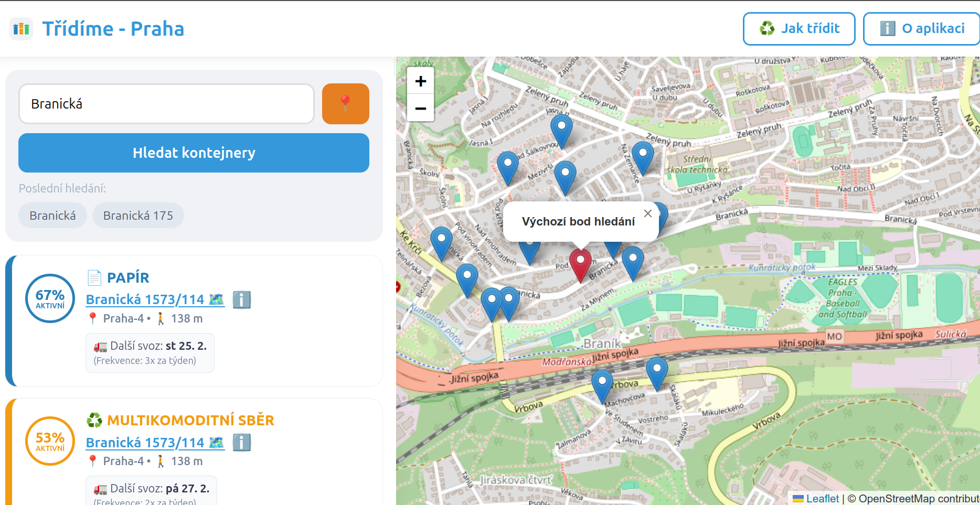Close the Výchozí bod hledání popup
Image resolution: width=980 pixels, height=505 pixels.
click(x=648, y=213)
